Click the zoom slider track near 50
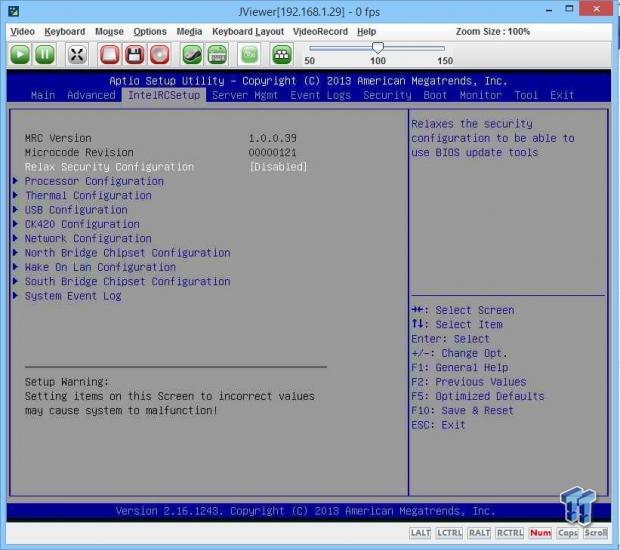The width and height of the screenshot is (620, 550). (x=313, y=48)
